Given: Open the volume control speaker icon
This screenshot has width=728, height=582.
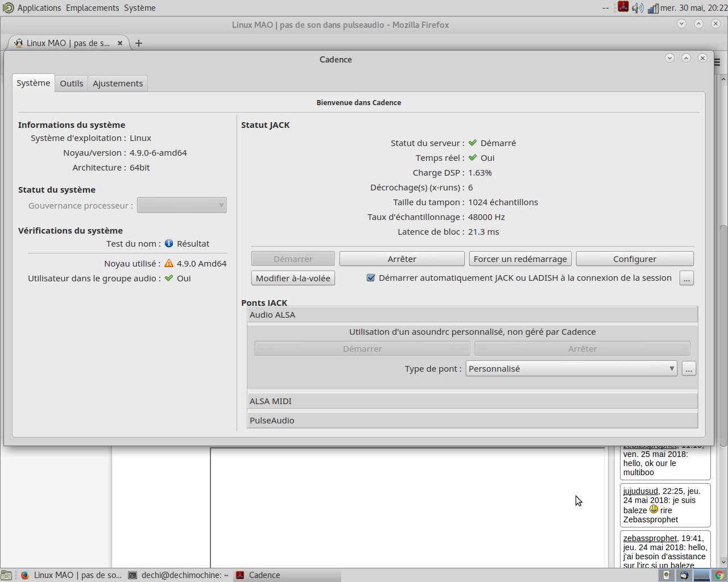Looking at the screenshot, I should pyautogui.click(x=638, y=8).
